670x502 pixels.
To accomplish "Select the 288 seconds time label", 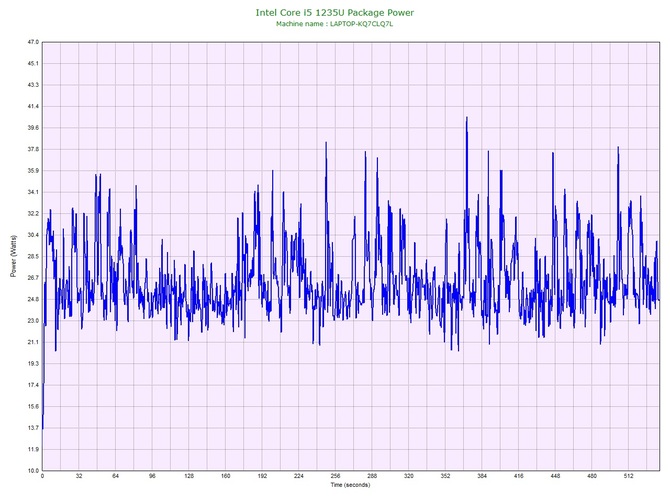I will tap(372, 476).
